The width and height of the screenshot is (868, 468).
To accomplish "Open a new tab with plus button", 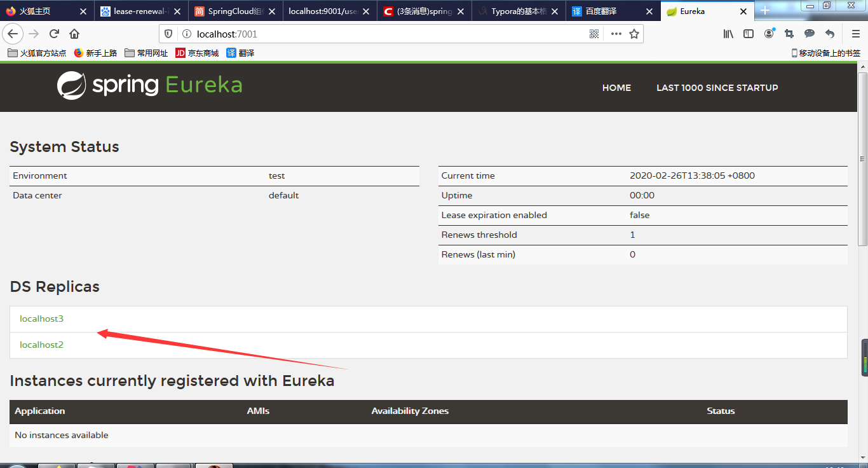I will point(765,11).
